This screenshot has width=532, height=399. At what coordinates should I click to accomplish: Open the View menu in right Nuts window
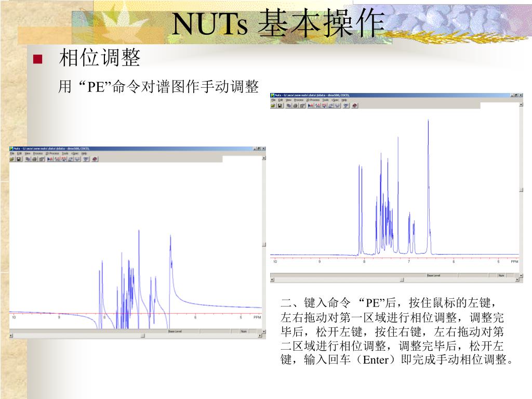288,100
